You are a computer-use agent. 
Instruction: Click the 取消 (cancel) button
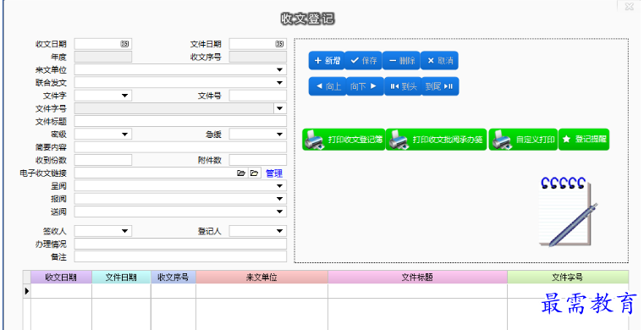[439, 61]
